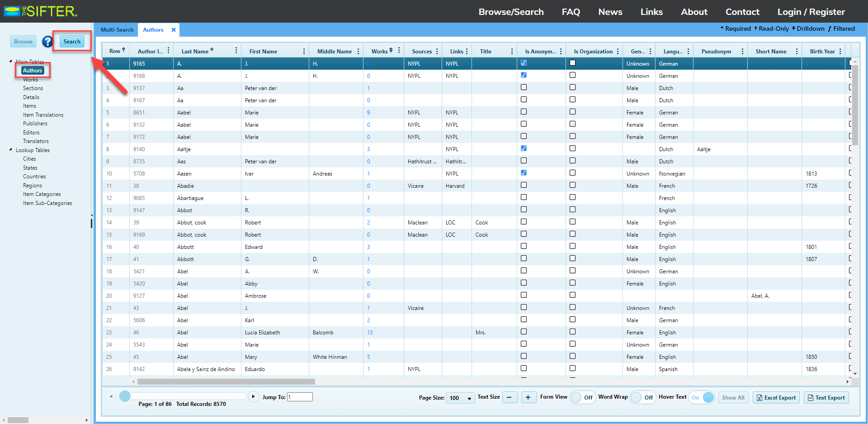Open the FAQ menu item
868x424 pixels.
click(x=571, y=12)
